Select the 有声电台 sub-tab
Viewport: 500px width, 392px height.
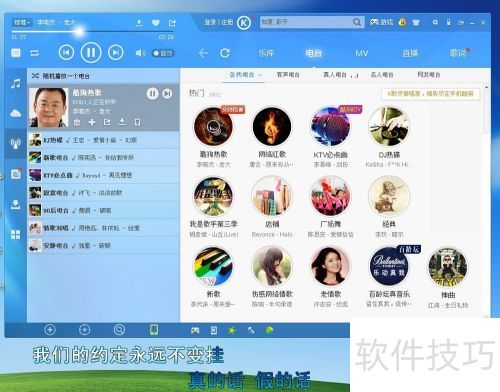click(x=288, y=75)
